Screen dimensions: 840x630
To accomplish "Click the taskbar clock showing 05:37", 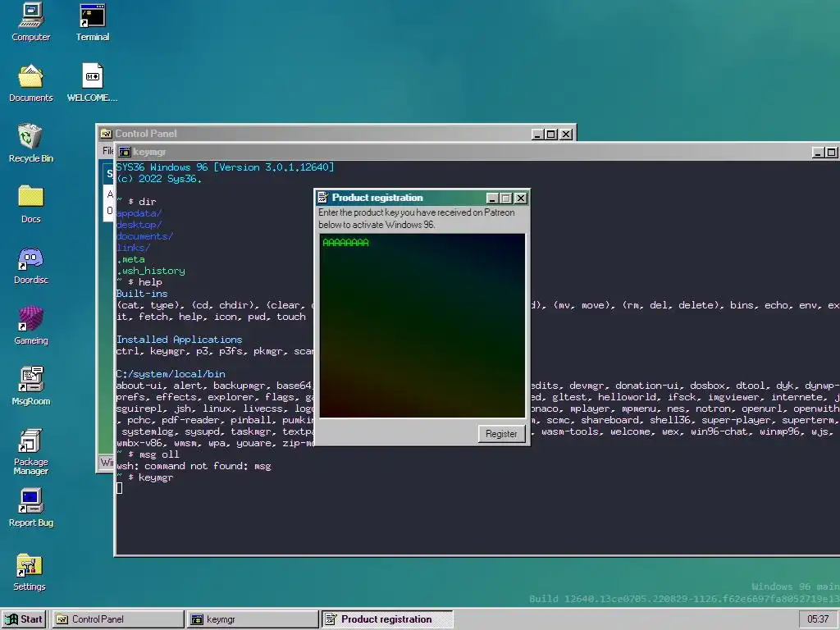I will tap(818, 619).
